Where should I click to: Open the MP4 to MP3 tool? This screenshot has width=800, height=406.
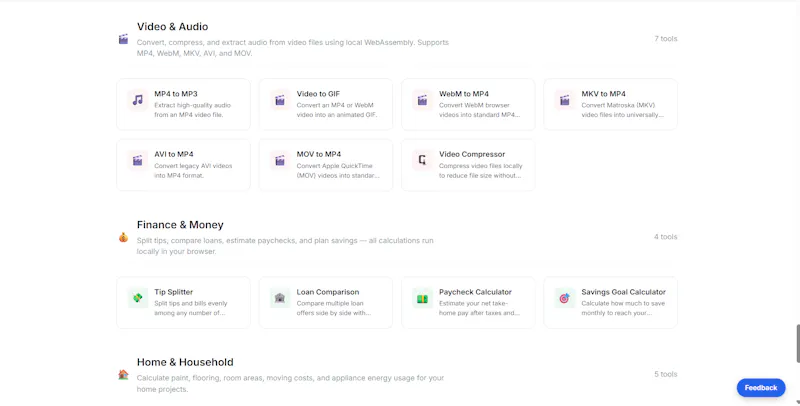tap(184, 104)
